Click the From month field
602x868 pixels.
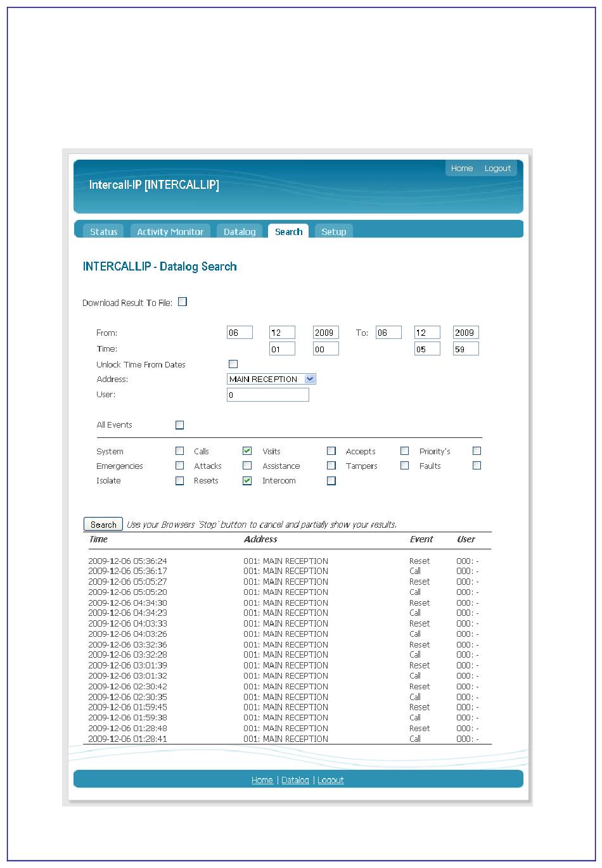[x=283, y=333]
